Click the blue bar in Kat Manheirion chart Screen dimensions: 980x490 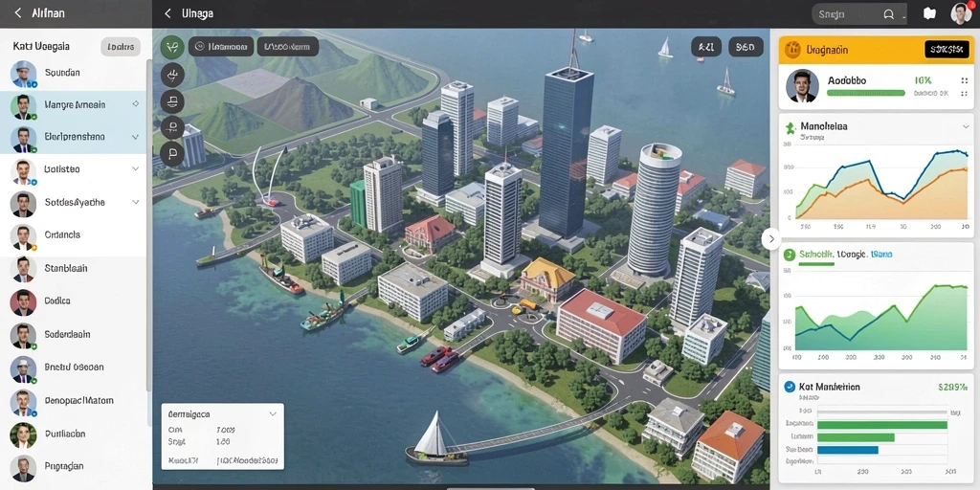[x=848, y=450]
